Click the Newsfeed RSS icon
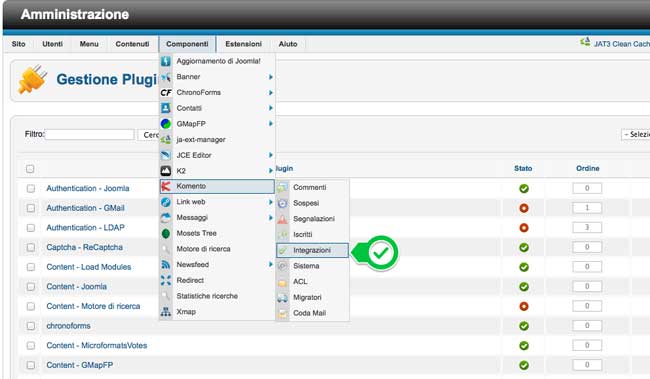 click(166, 265)
